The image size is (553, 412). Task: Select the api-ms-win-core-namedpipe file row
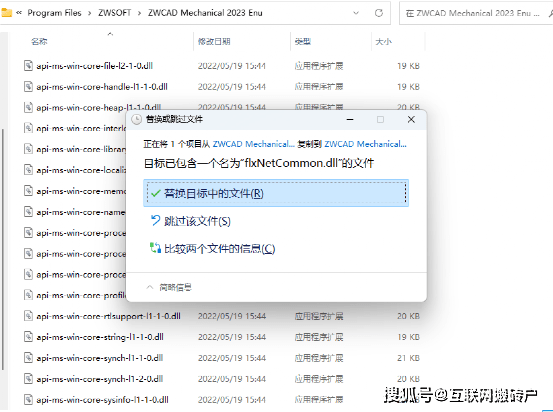[x=74, y=212]
